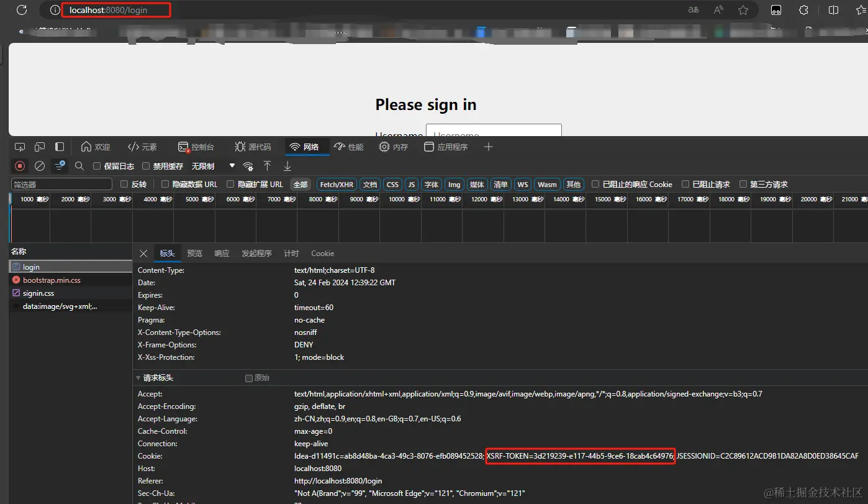This screenshot has height=504, width=868.
Task: Open the 源代码 sources tab
Action: pos(253,147)
